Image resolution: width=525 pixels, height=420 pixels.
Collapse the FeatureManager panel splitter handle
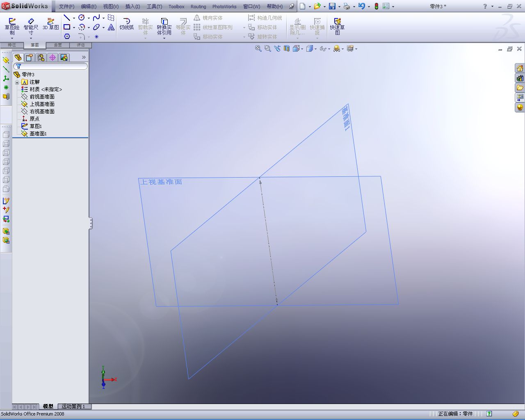coord(91,224)
